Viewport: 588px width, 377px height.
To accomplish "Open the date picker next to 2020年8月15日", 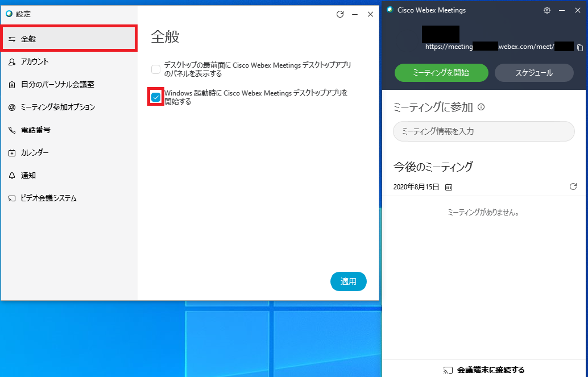I will [x=448, y=187].
